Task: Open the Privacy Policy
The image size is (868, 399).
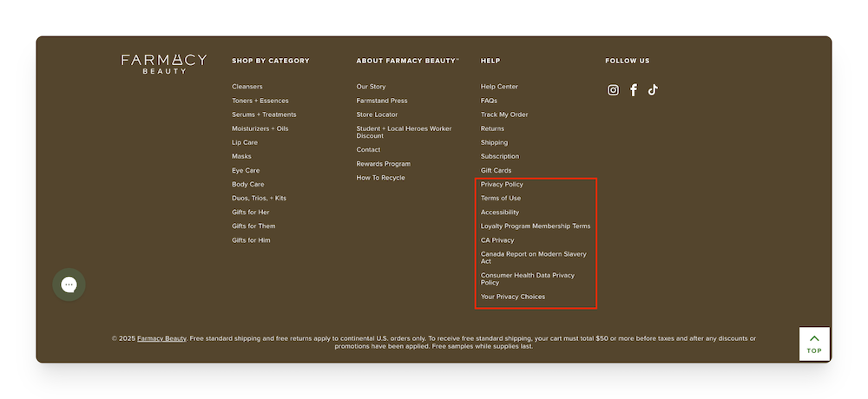Action: (x=502, y=184)
